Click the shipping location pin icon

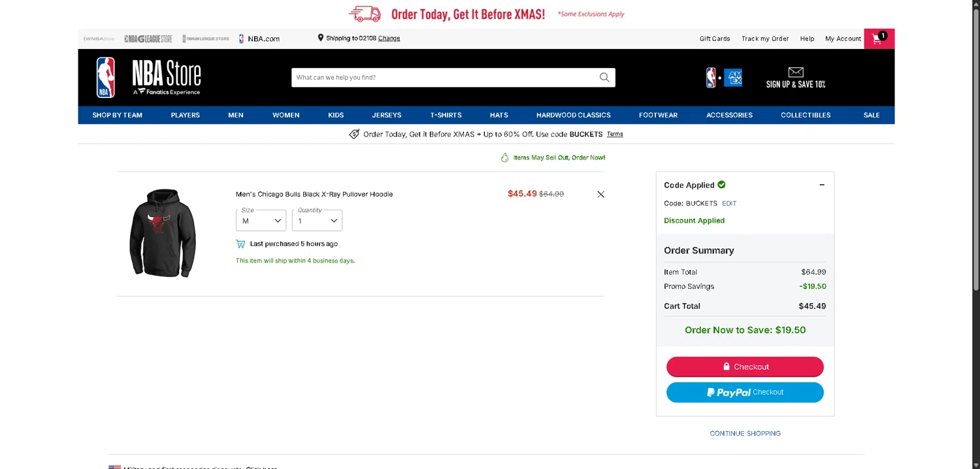tap(321, 38)
